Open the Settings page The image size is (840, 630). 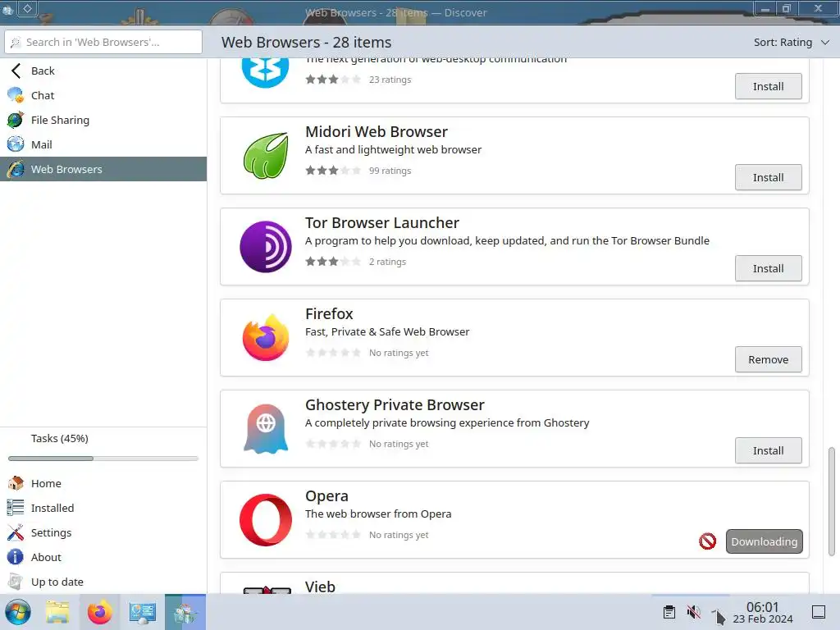103,532
